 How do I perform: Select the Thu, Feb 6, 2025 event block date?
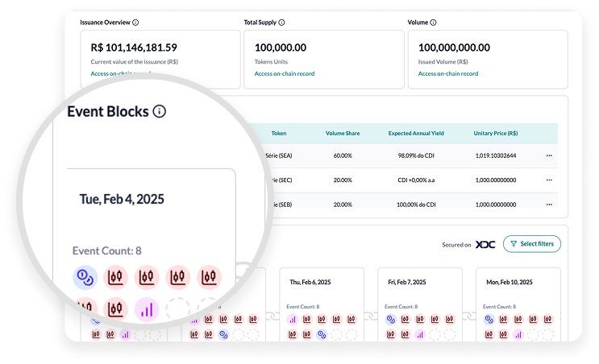point(310,283)
